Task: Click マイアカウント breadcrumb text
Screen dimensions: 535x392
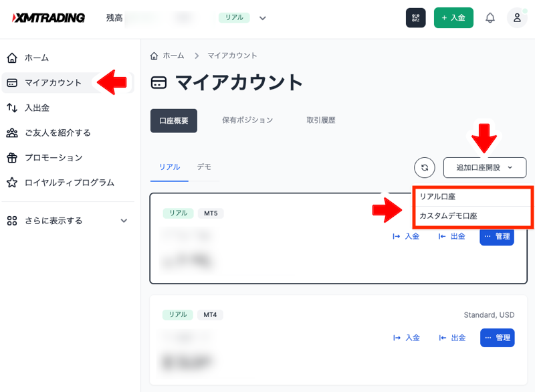Action: [x=232, y=56]
